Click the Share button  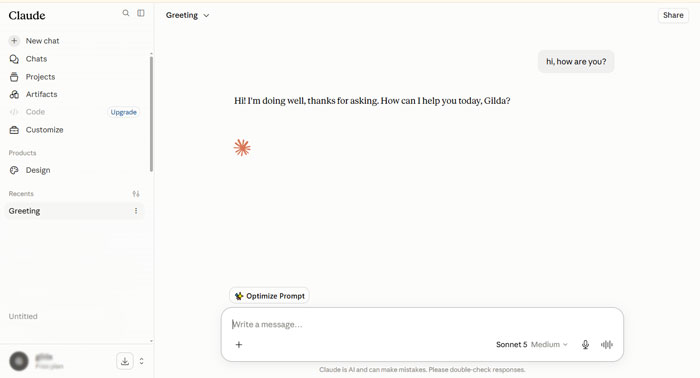coord(673,15)
